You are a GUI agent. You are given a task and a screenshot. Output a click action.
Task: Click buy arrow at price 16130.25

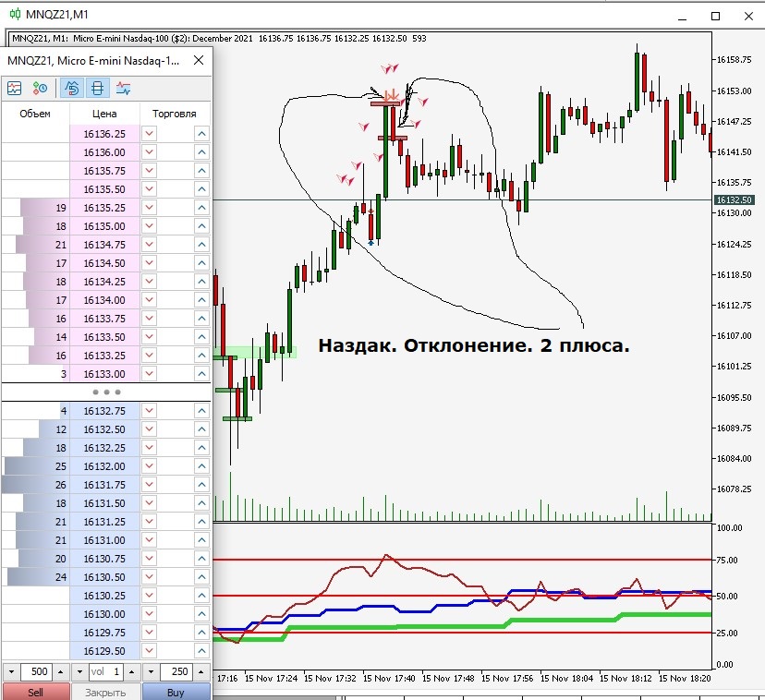201,596
